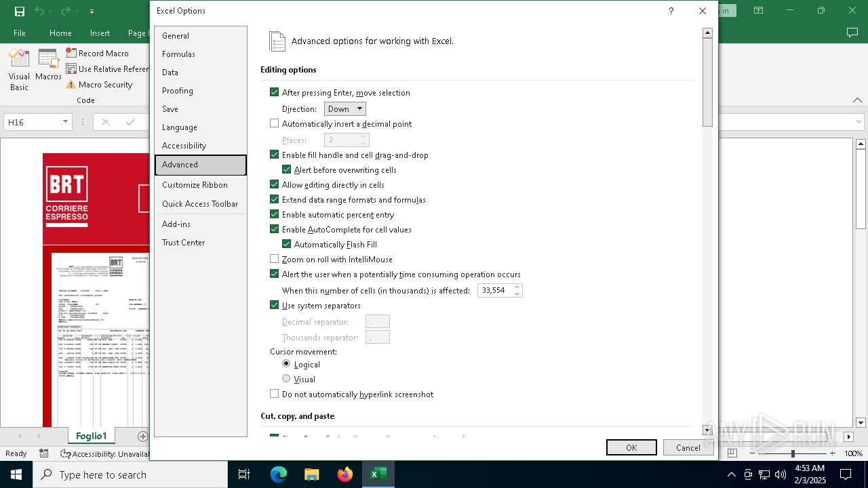This screenshot has height=488, width=868.
Task: Open Windows Start menu
Action: click(x=16, y=474)
